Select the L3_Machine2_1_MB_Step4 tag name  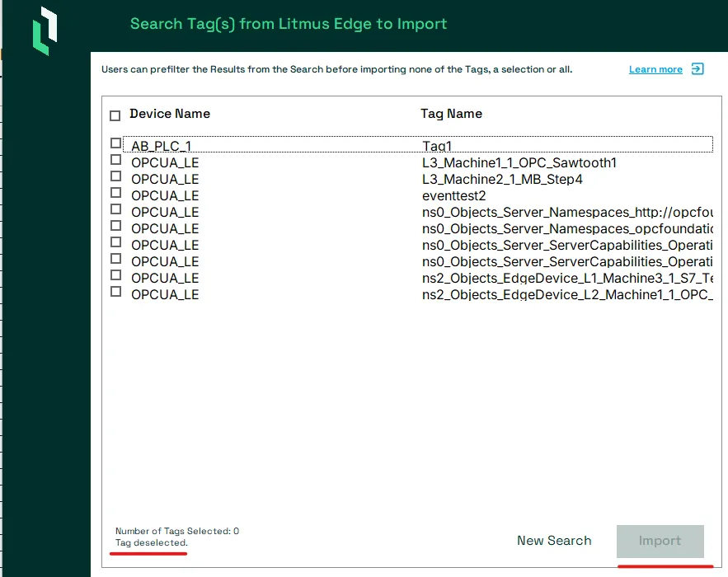pos(502,179)
